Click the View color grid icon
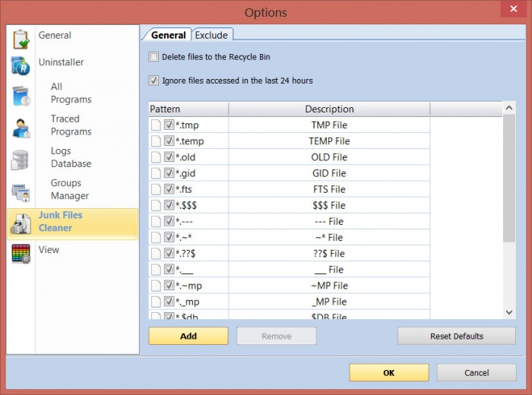 tap(21, 253)
